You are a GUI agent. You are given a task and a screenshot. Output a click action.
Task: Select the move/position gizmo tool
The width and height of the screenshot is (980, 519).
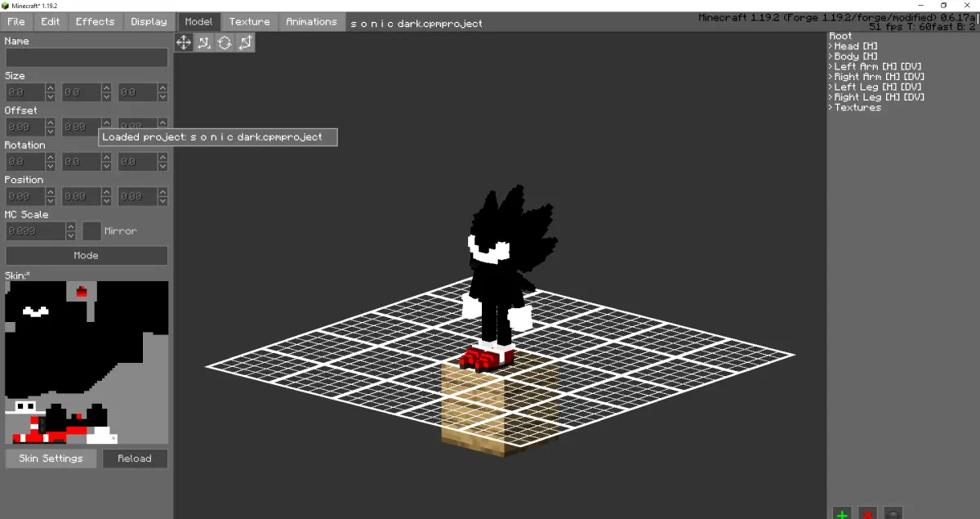[184, 43]
